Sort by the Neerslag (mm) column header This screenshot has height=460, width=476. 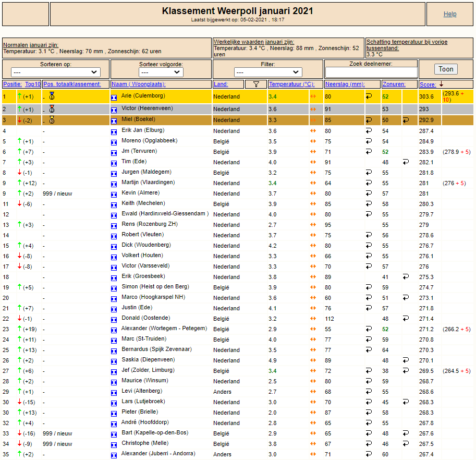tap(345, 84)
